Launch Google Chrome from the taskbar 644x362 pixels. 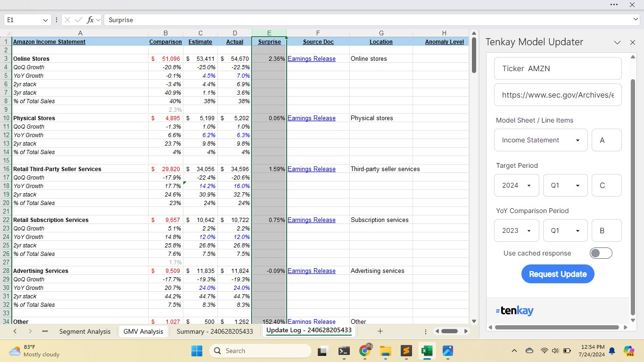click(365, 351)
